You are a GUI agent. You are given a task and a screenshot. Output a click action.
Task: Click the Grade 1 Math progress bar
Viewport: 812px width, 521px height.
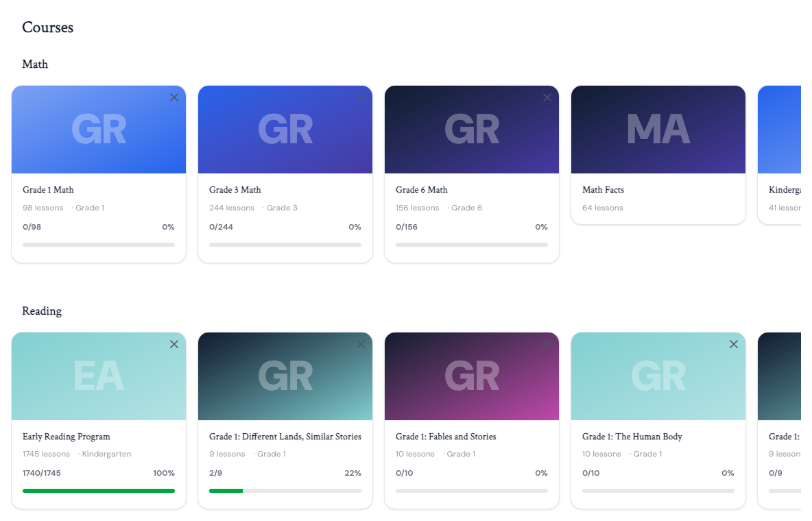(x=99, y=245)
